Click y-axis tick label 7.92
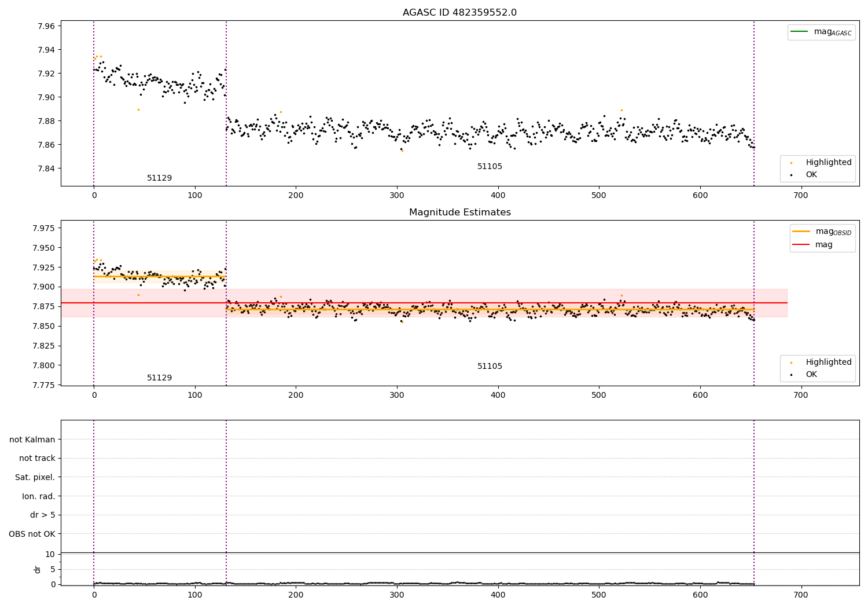This screenshot has width=868, height=608. (x=46, y=74)
